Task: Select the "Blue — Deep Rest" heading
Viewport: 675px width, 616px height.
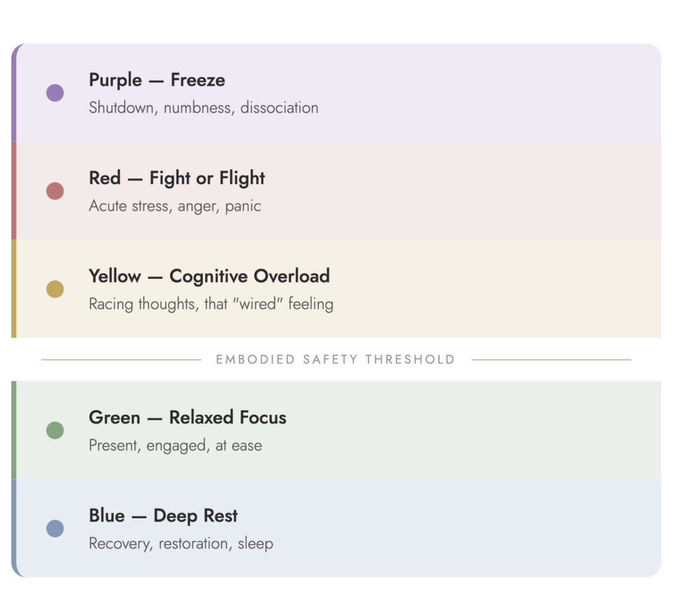Action: pyautogui.click(x=163, y=516)
